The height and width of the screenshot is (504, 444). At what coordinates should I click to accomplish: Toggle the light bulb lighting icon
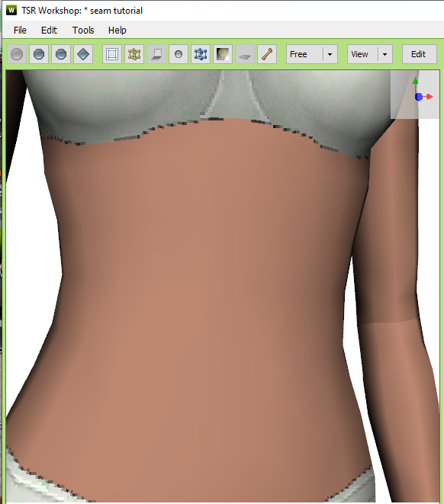(223, 54)
